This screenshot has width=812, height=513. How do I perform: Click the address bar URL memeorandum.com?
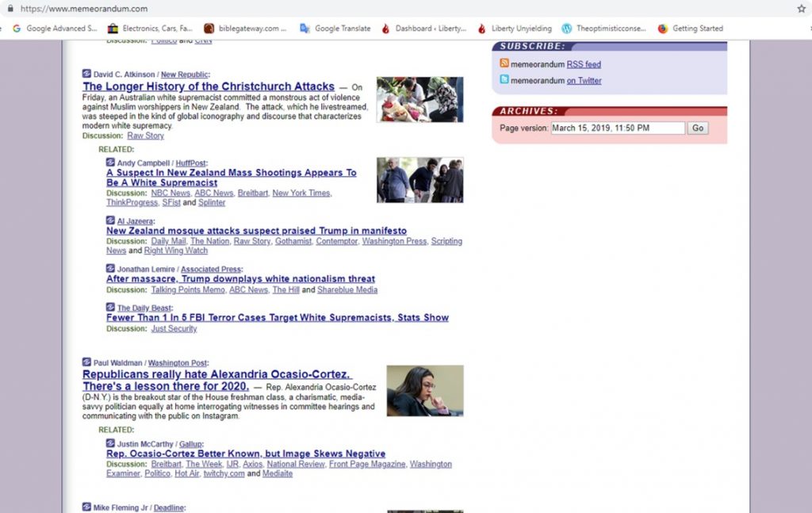[x=84, y=9]
